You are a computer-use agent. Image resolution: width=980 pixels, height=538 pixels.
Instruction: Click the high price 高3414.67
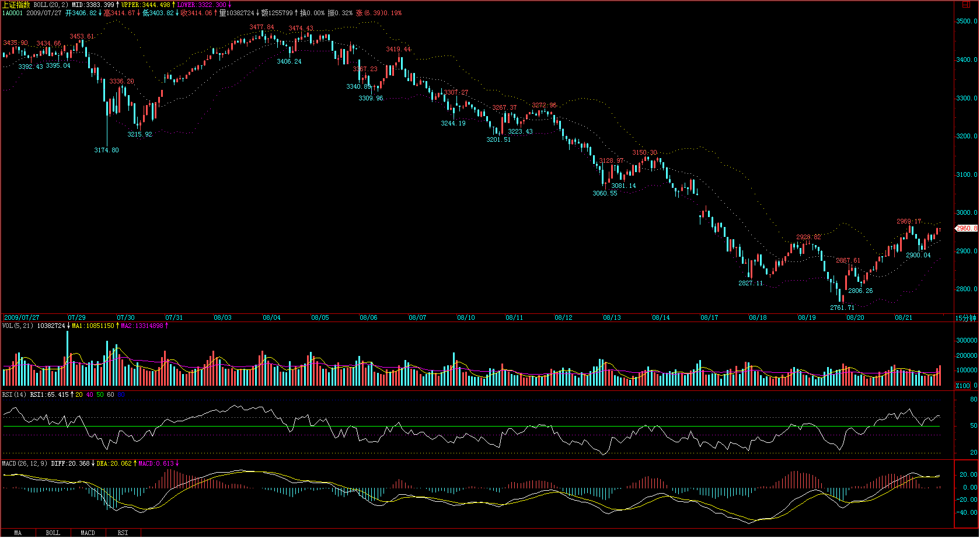120,13
